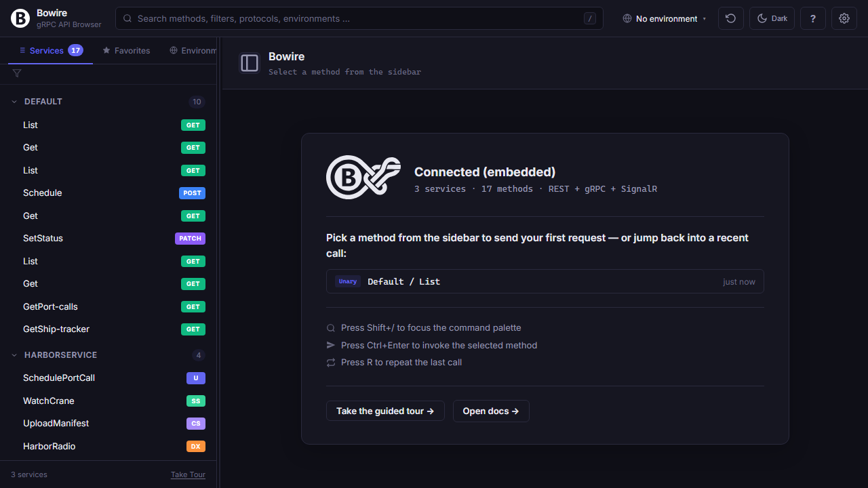Click the DEFAULT group count badge 10
This screenshot has width=868, height=488.
click(x=197, y=102)
